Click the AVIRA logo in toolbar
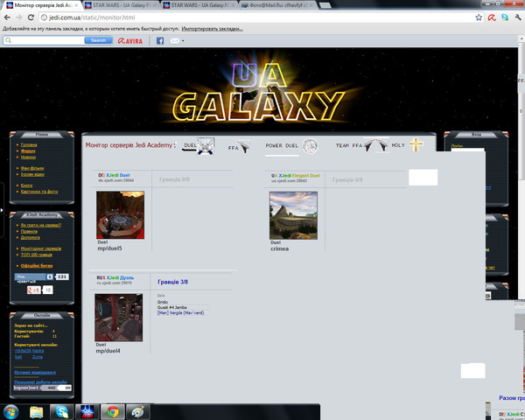 130,41
